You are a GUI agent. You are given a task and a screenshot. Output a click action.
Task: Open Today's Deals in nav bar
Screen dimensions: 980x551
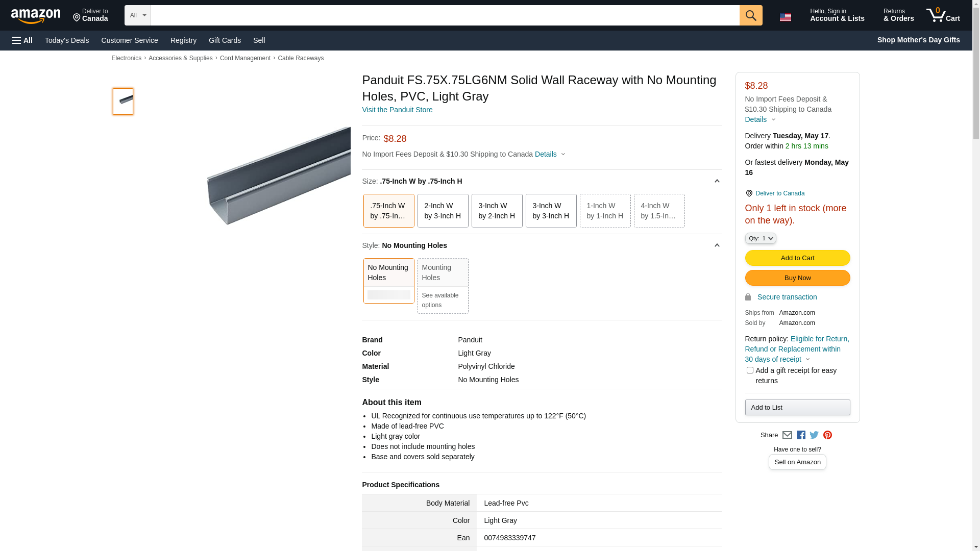pos(67,40)
